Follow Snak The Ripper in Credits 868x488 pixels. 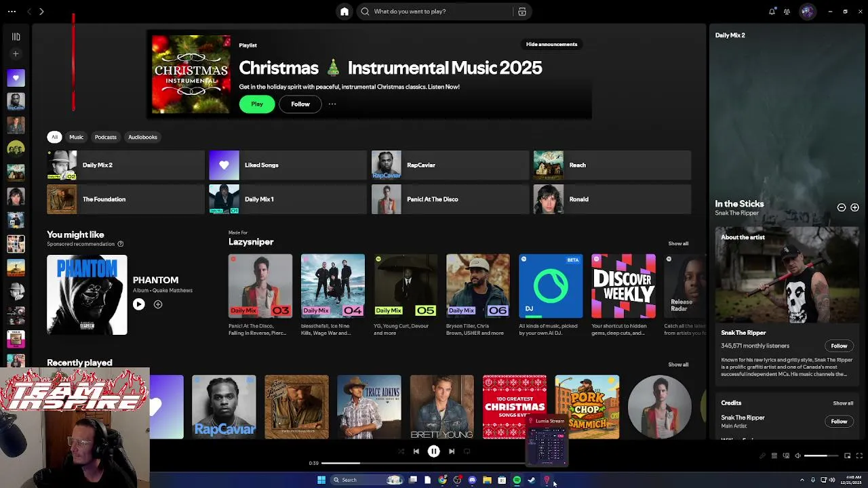(x=839, y=422)
